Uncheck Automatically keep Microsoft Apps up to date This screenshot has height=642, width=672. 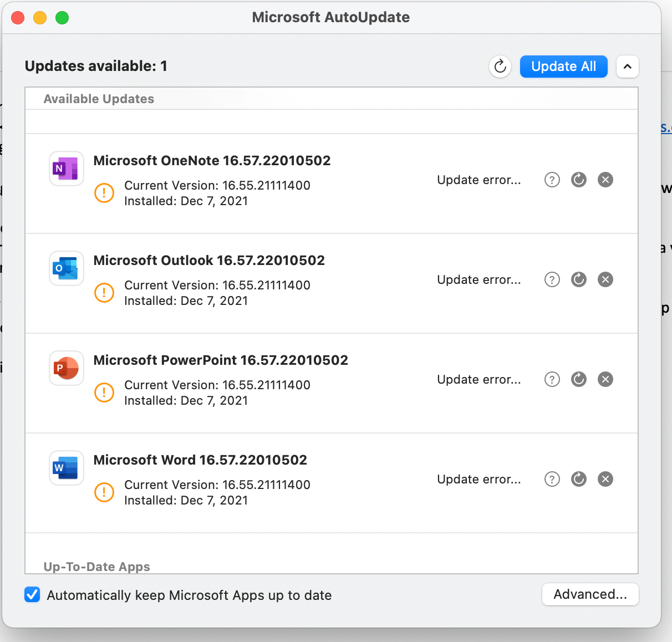click(x=32, y=595)
